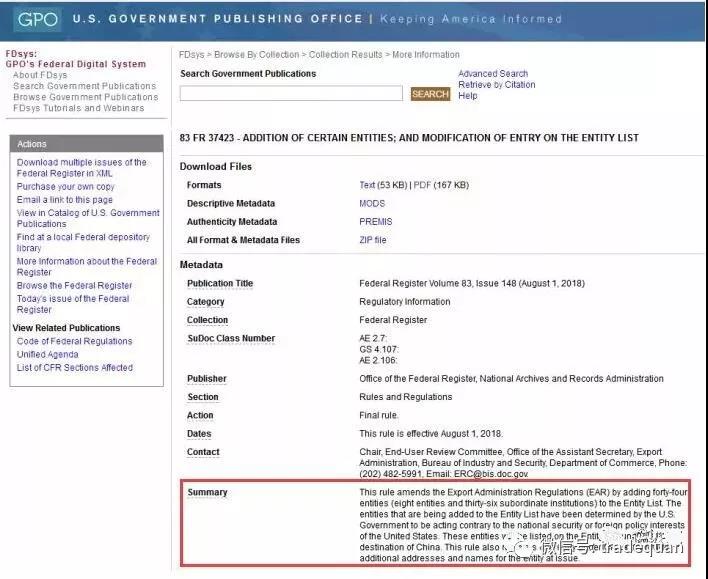The height and width of the screenshot is (579, 708).
Task: Click Email a link to this page
Action: [x=65, y=200]
